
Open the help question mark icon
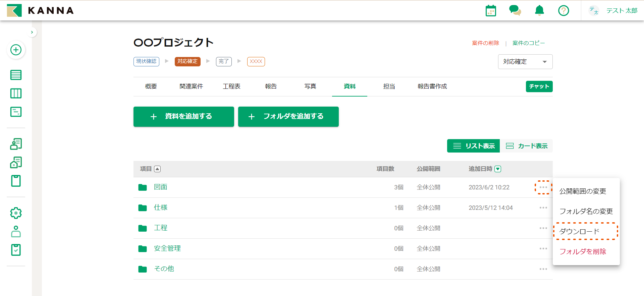(x=563, y=11)
